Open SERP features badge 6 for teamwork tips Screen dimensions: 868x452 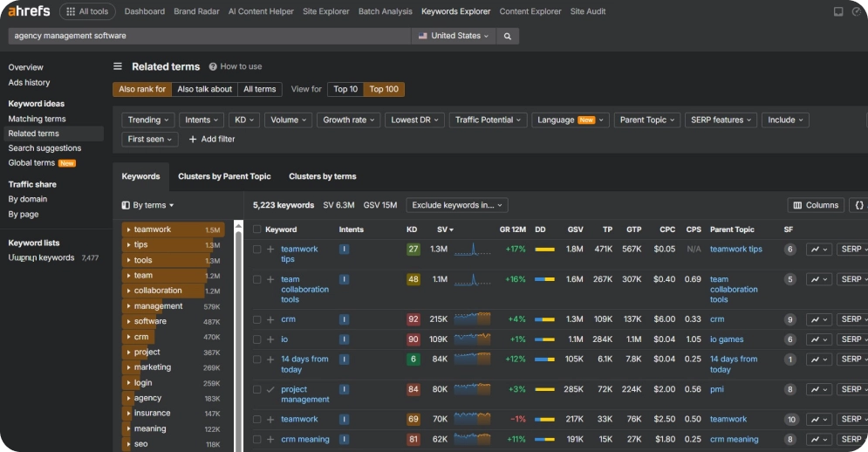pyautogui.click(x=790, y=250)
